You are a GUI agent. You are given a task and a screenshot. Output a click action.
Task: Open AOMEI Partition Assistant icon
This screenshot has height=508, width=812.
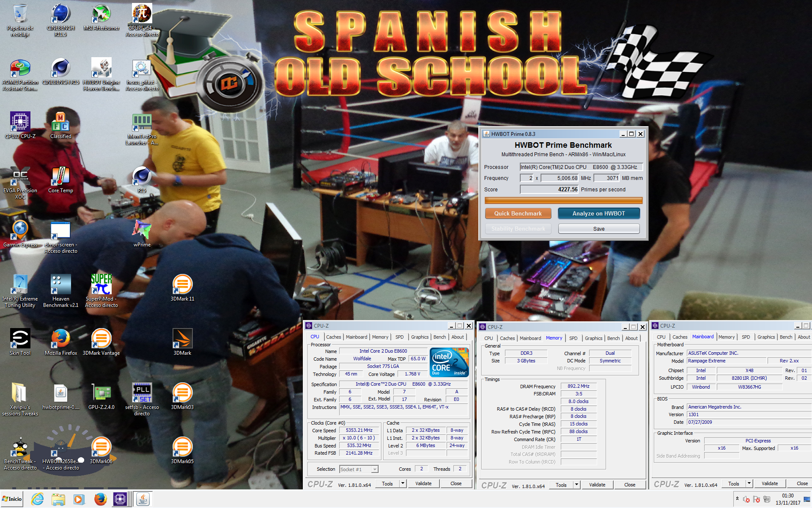pos(20,74)
